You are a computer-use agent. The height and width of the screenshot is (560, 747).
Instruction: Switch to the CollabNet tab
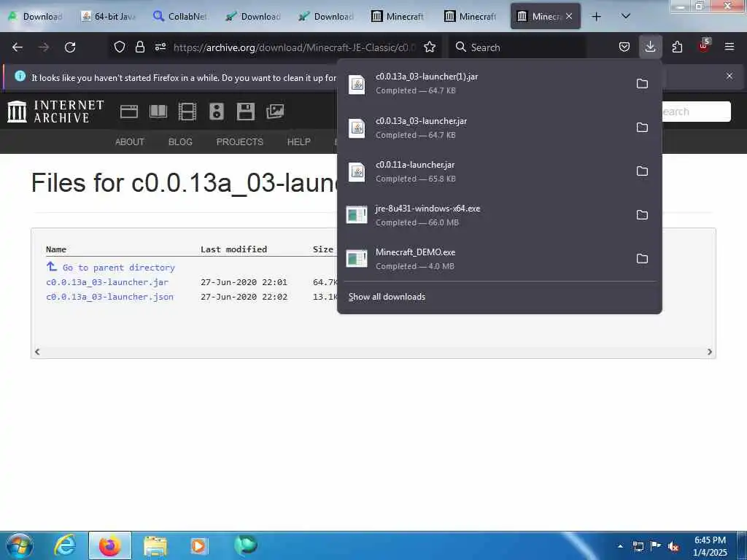pyautogui.click(x=181, y=17)
